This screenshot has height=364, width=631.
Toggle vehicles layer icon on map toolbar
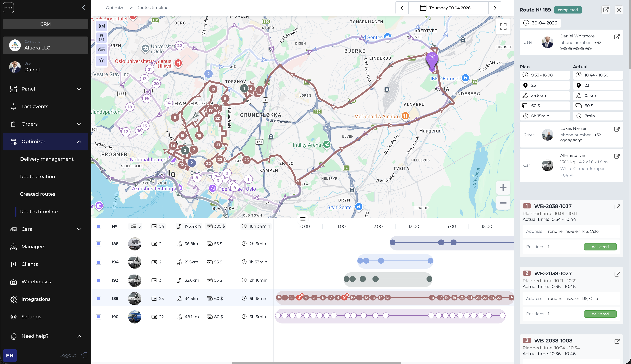tap(102, 49)
